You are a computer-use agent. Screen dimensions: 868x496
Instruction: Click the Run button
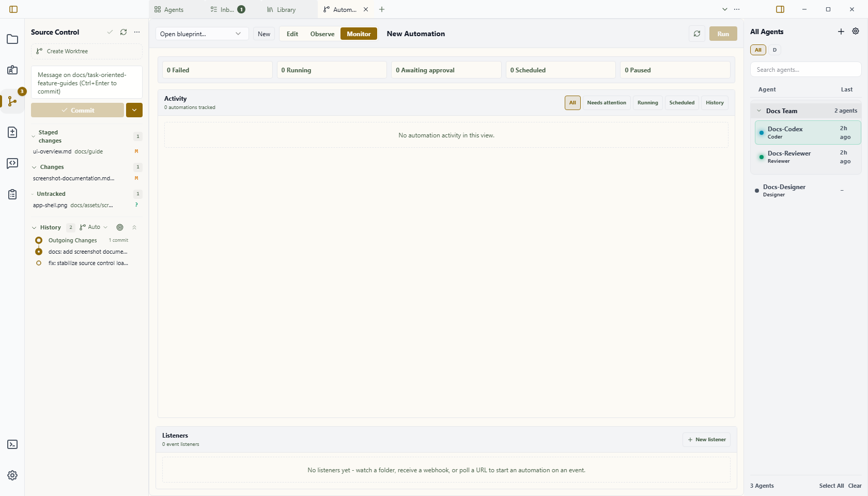(723, 34)
